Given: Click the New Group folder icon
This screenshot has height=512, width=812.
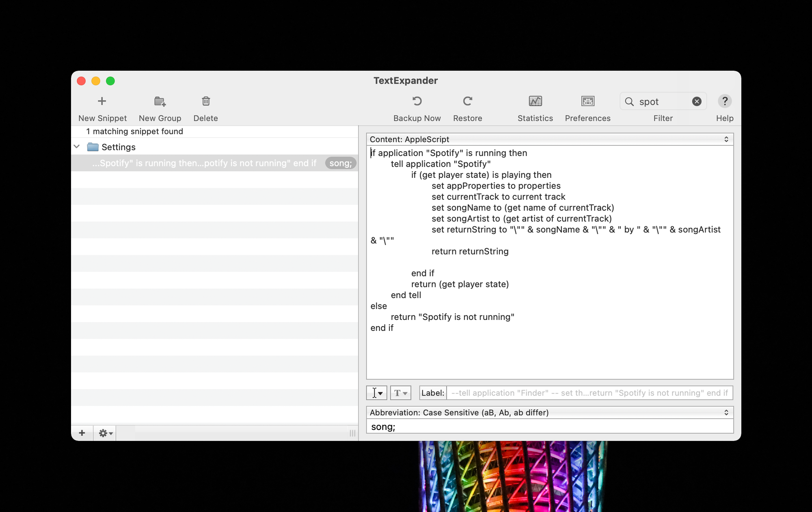Looking at the screenshot, I should click(160, 101).
